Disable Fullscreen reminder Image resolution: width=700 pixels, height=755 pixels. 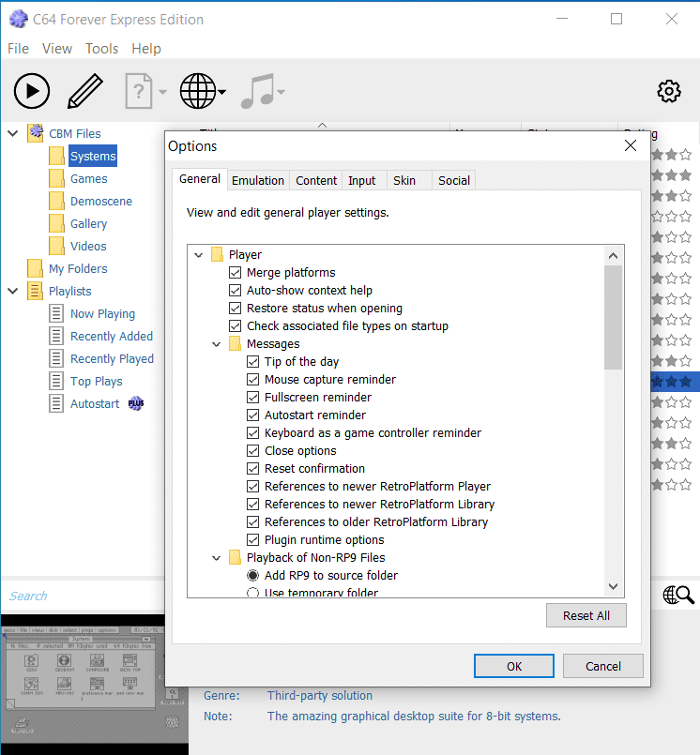click(x=253, y=398)
